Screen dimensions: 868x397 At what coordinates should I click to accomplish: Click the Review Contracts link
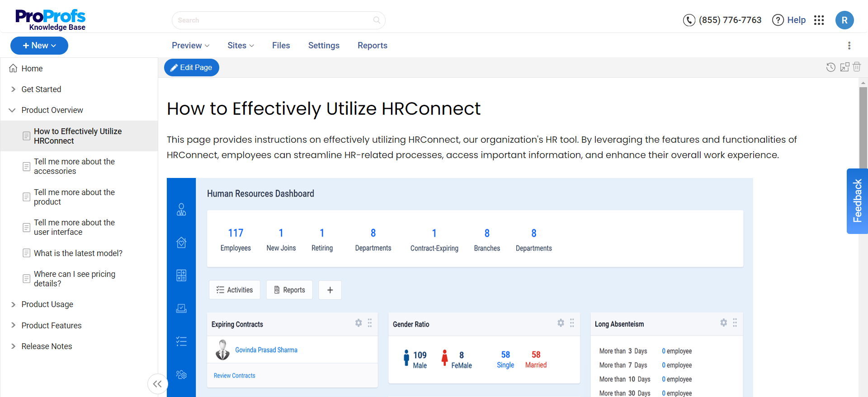[234, 376]
